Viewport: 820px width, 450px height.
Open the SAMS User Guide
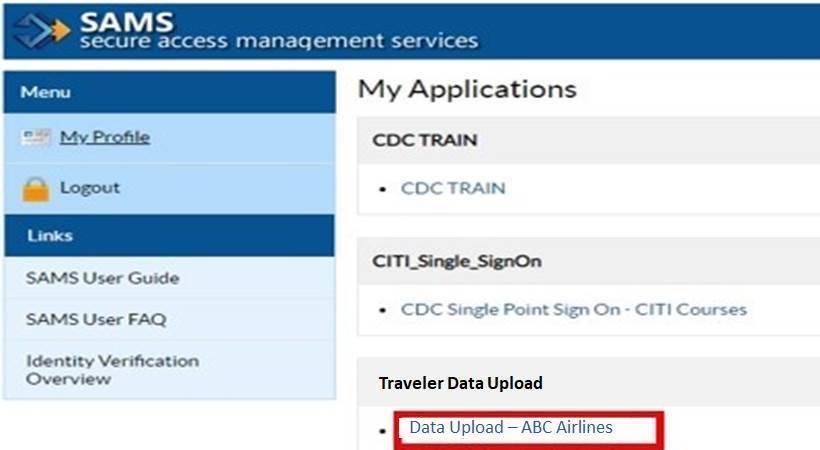click(x=102, y=278)
